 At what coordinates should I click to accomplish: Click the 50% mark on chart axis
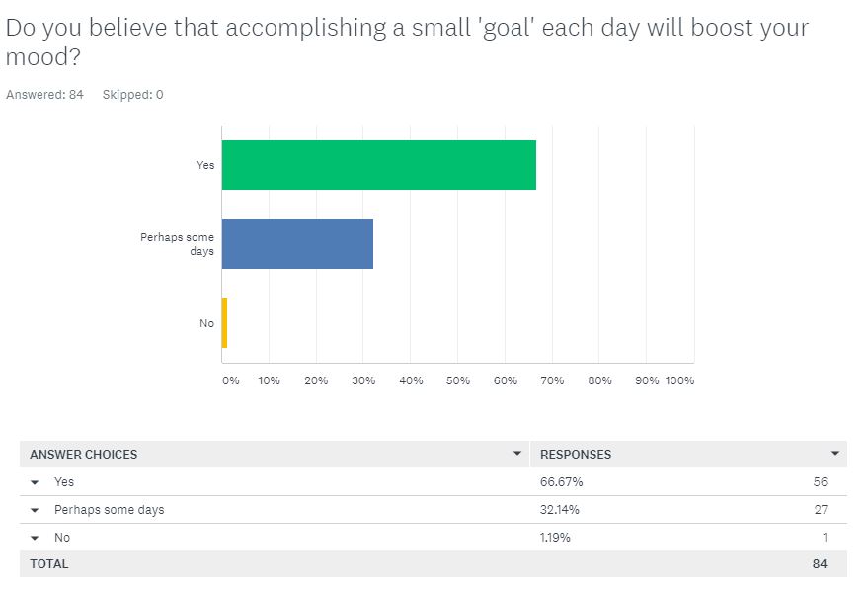(x=457, y=380)
